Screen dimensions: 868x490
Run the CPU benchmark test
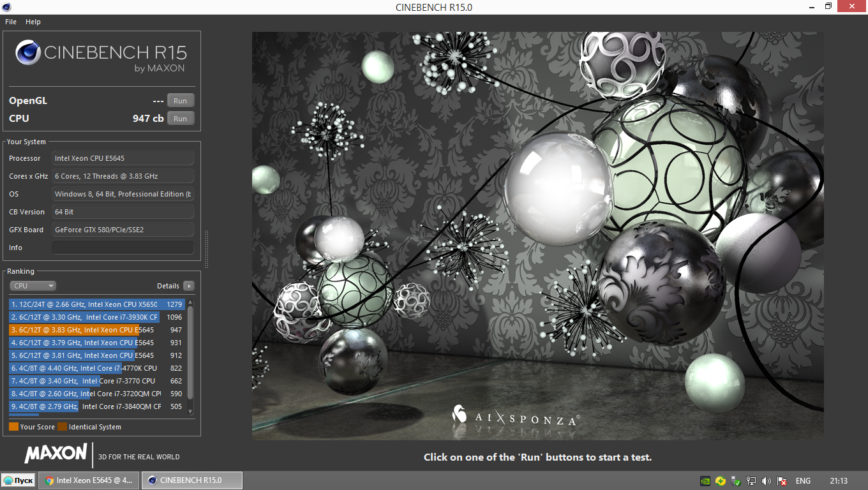tap(181, 119)
